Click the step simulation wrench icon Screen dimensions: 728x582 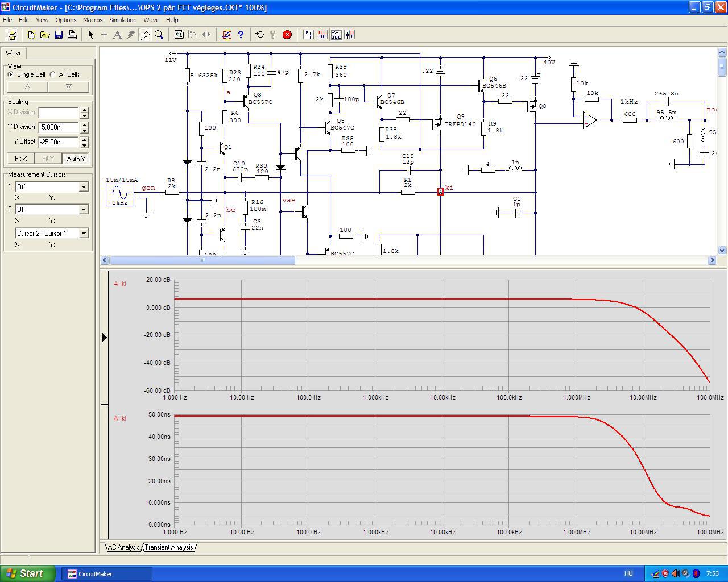273,35
